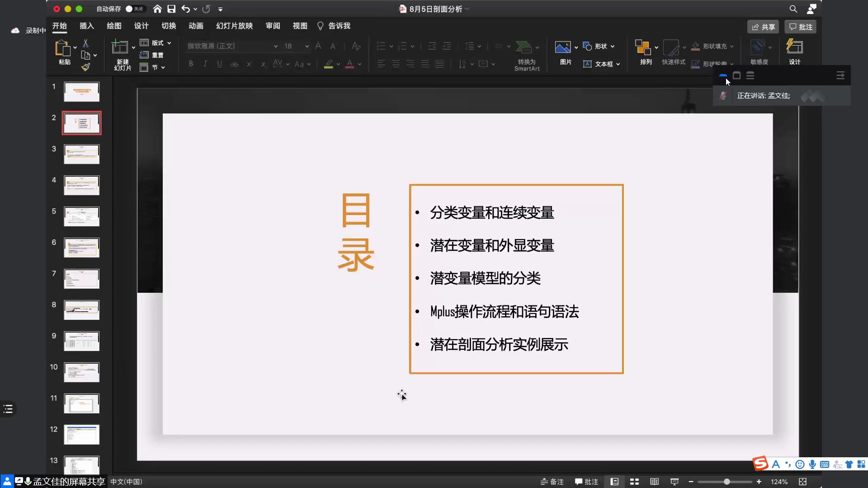The width and height of the screenshot is (868, 488).
Task: Open the quick access toolbar customize arrow
Action: coord(220,9)
